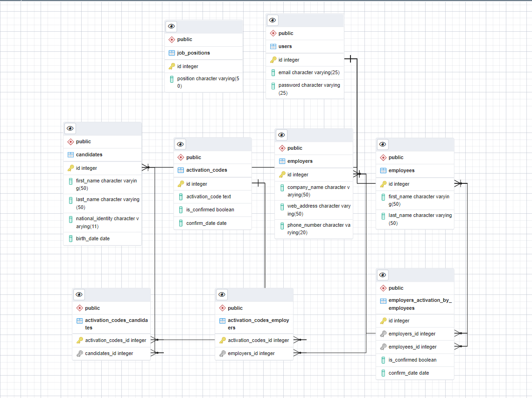
Task: Click column icon beside email character varying(25)
Action: click(273, 73)
